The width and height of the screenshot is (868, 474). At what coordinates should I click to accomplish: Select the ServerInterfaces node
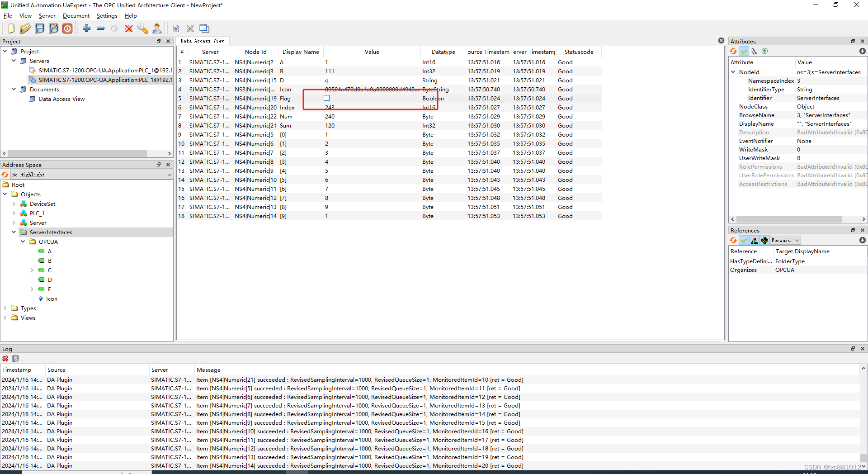tap(51, 232)
